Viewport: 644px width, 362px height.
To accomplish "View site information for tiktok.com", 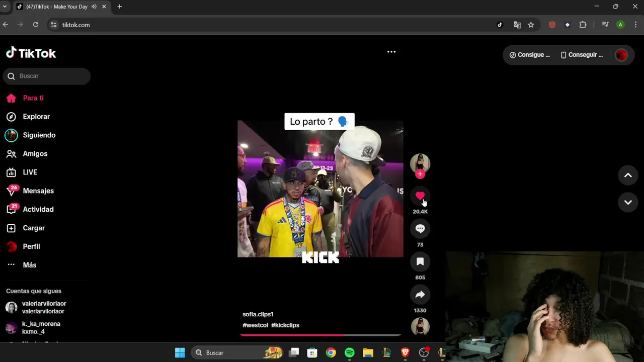I will tap(54, 25).
